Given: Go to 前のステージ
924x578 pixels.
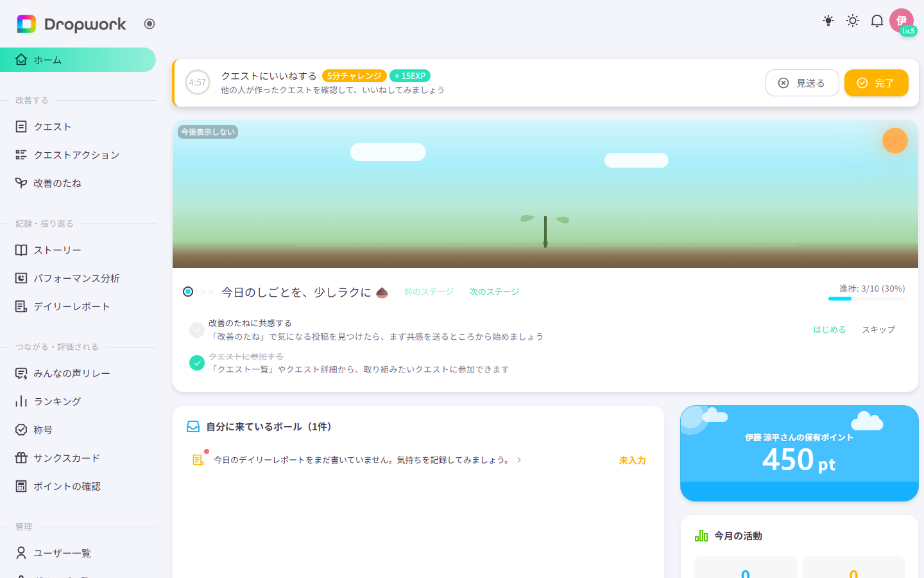Looking at the screenshot, I should pos(429,292).
